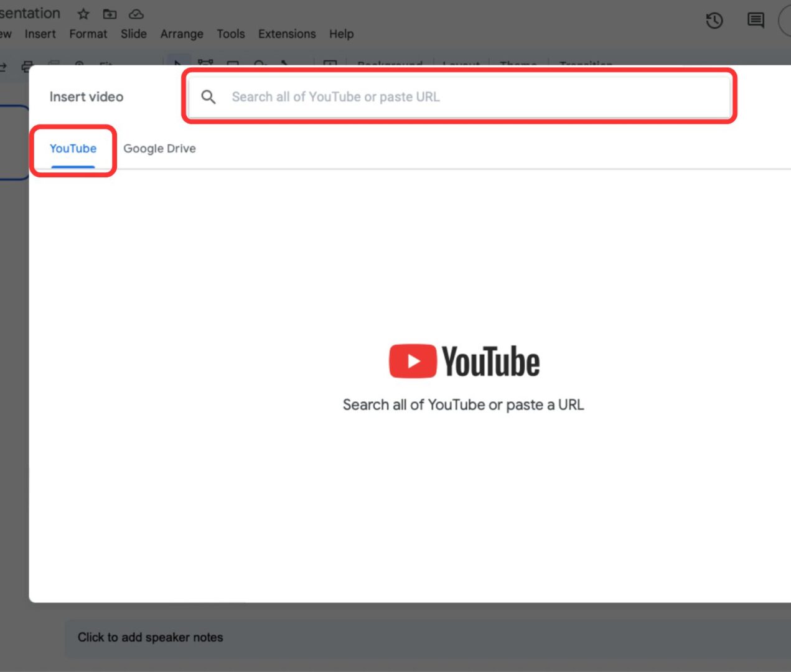Switch to the Google Drive tab
The height and width of the screenshot is (672, 791).
(159, 148)
